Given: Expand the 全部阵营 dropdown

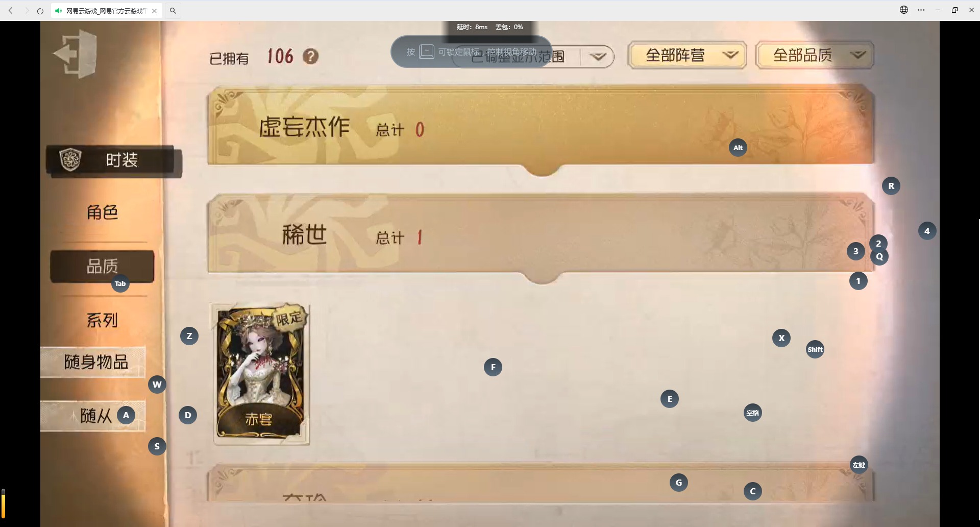Looking at the screenshot, I should (687, 55).
